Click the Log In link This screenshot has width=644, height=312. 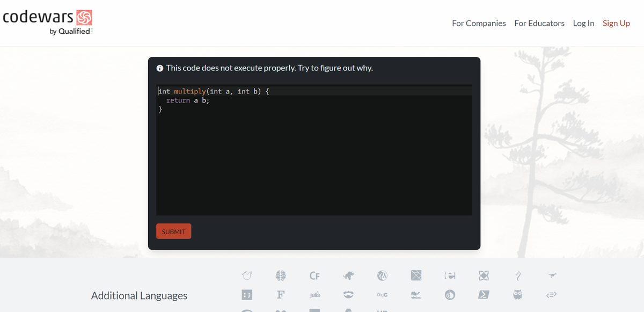[583, 23]
